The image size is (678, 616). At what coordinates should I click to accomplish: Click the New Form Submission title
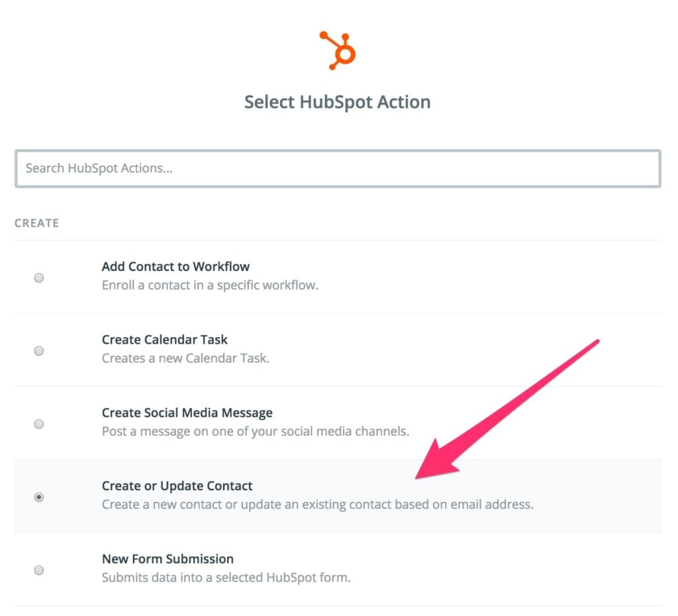(x=168, y=559)
